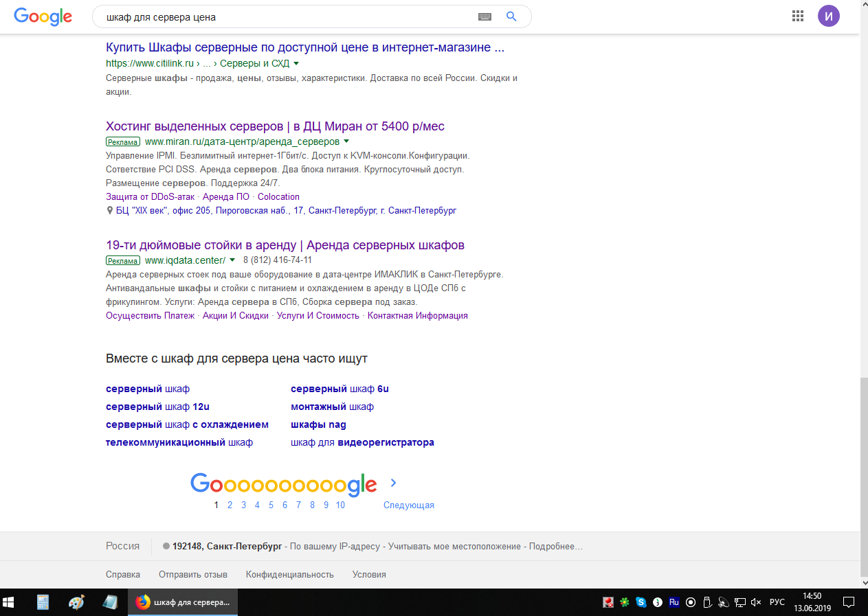This screenshot has height=616, width=868.
Task: Launch Paint from the taskbar
Action: 76,602
